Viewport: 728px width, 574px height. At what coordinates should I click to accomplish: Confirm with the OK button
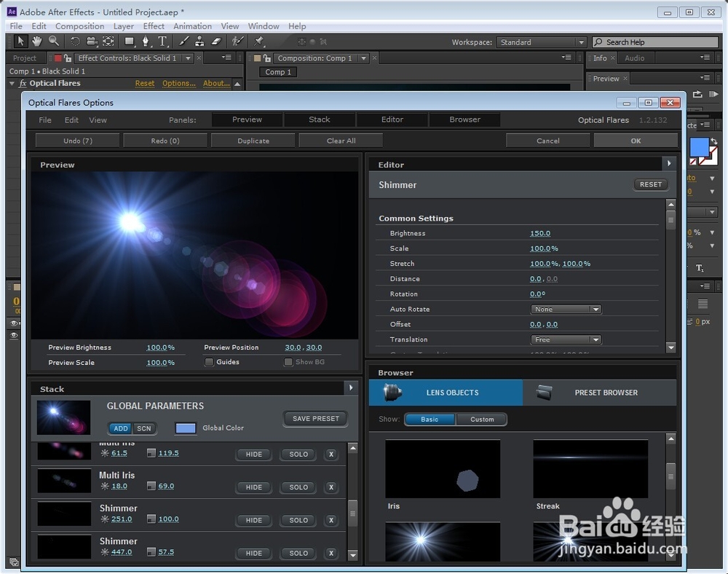tap(636, 141)
